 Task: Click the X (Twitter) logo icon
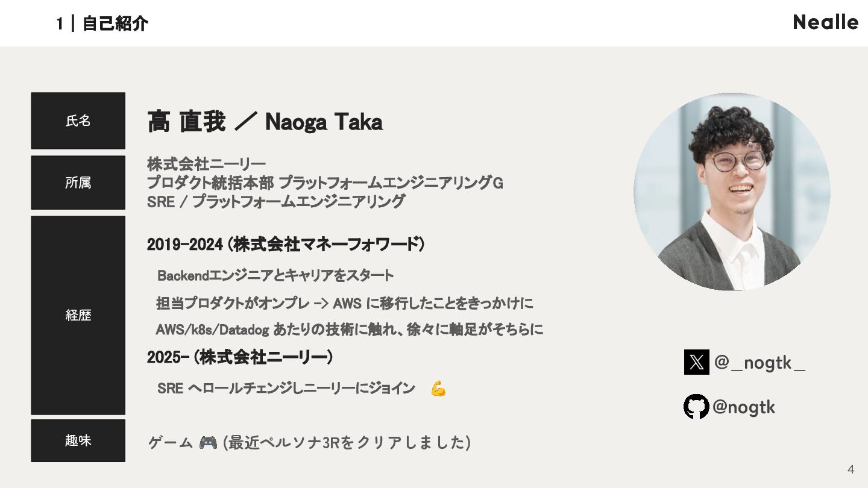coord(696,362)
